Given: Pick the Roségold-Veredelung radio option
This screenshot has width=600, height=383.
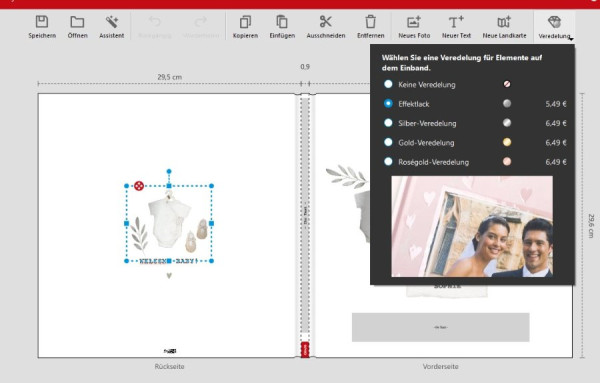Looking at the screenshot, I should point(388,161).
